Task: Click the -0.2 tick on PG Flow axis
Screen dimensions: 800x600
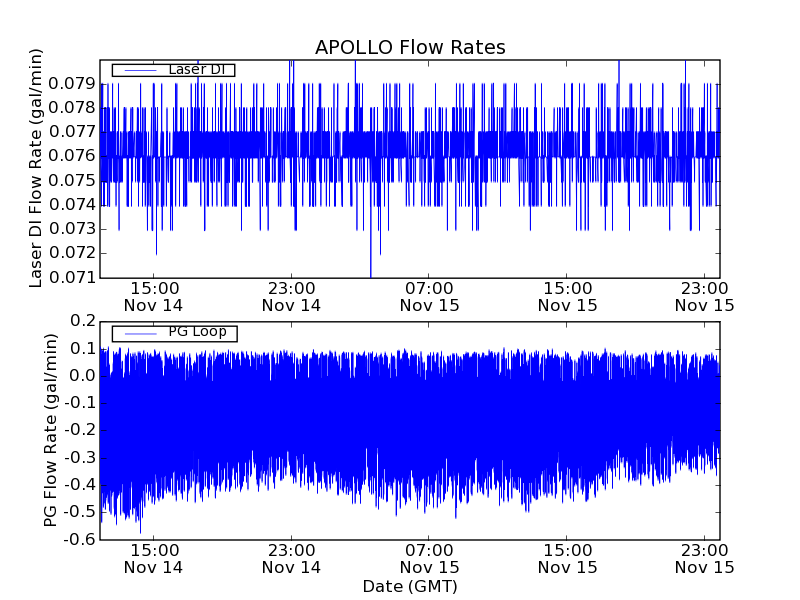Action: [x=80, y=430]
